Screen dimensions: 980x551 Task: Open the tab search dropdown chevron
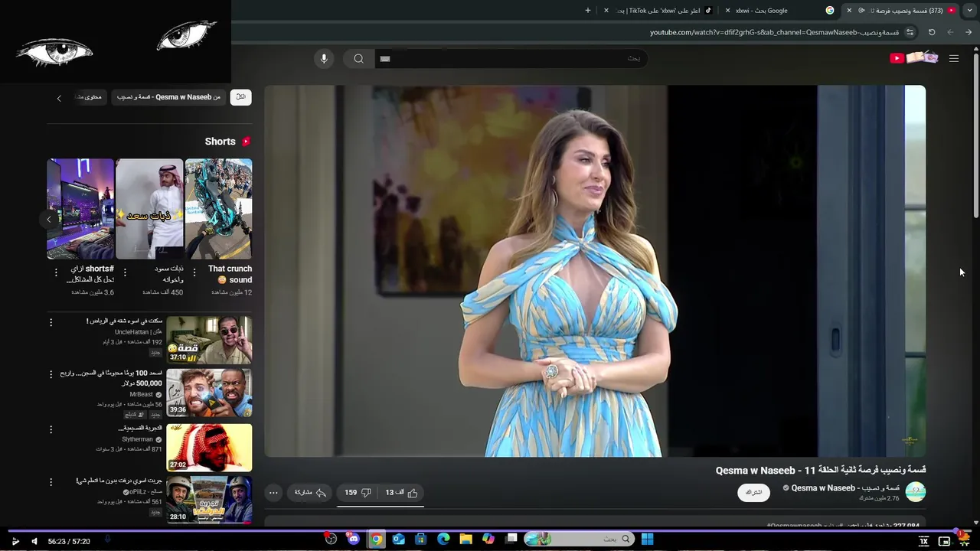(969, 11)
